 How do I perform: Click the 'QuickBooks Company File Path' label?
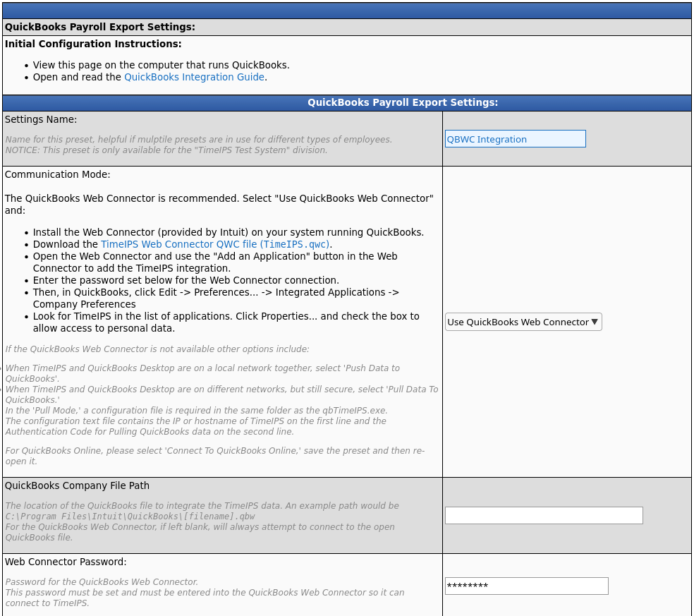click(77, 485)
